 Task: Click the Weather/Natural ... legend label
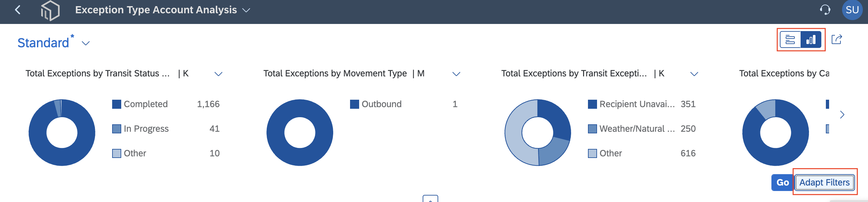point(637,129)
